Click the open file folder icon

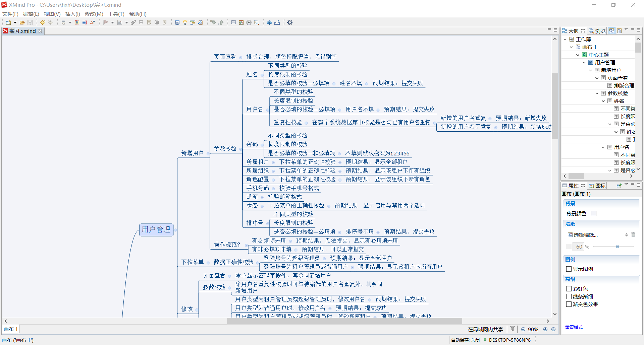(22, 22)
